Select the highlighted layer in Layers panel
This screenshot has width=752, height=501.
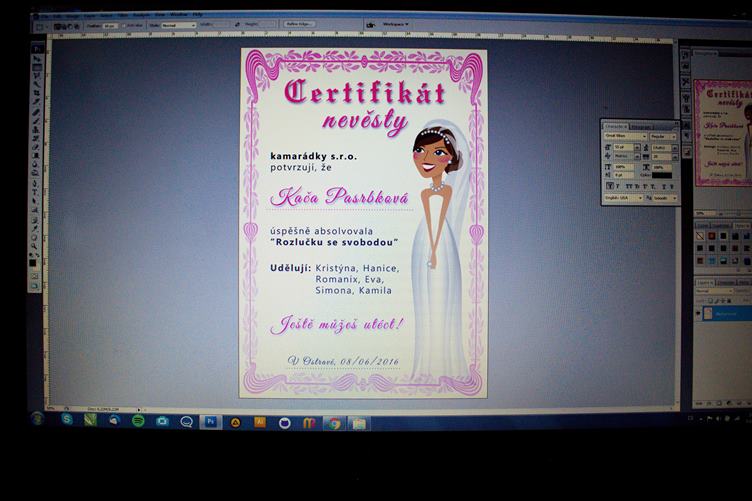[727, 314]
